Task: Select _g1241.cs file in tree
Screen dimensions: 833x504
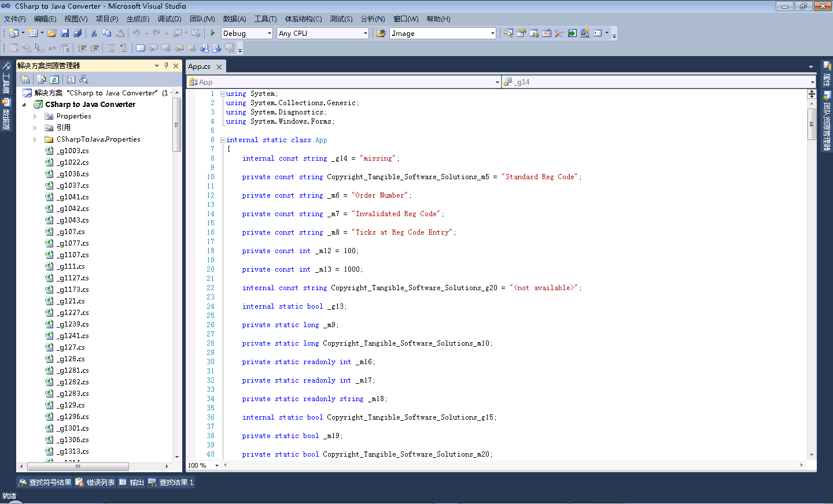Action: tap(72, 336)
